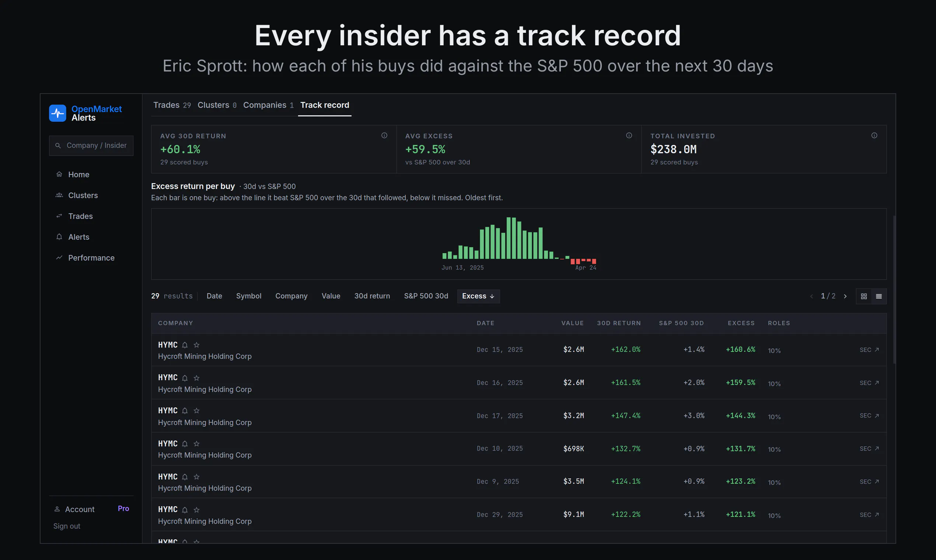936x560 pixels.
Task: Sort results by 30d return
Action: (372, 296)
